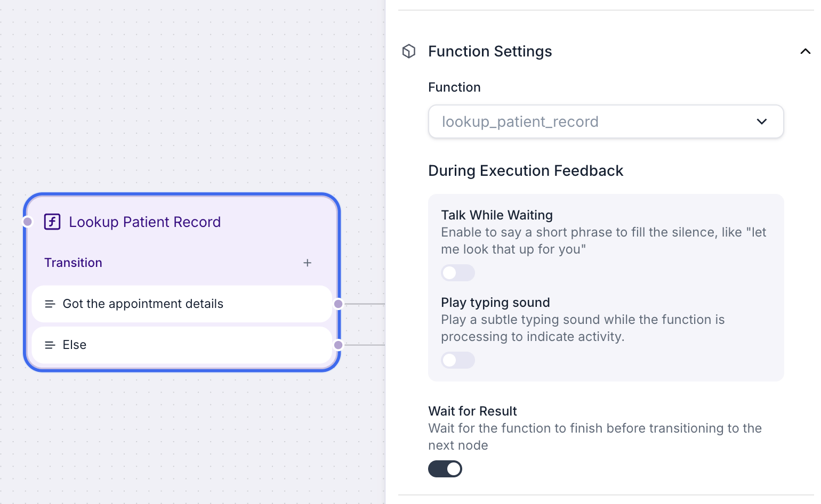Screen dimensions: 821x504
Task: Click the Transition label in the node
Action: tap(73, 263)
